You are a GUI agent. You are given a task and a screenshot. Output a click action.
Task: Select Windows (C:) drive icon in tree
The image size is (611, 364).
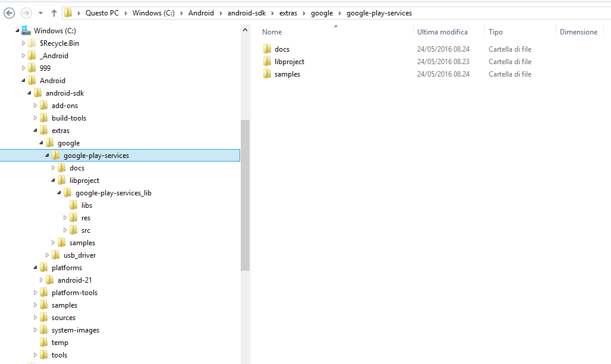[26, 30]
